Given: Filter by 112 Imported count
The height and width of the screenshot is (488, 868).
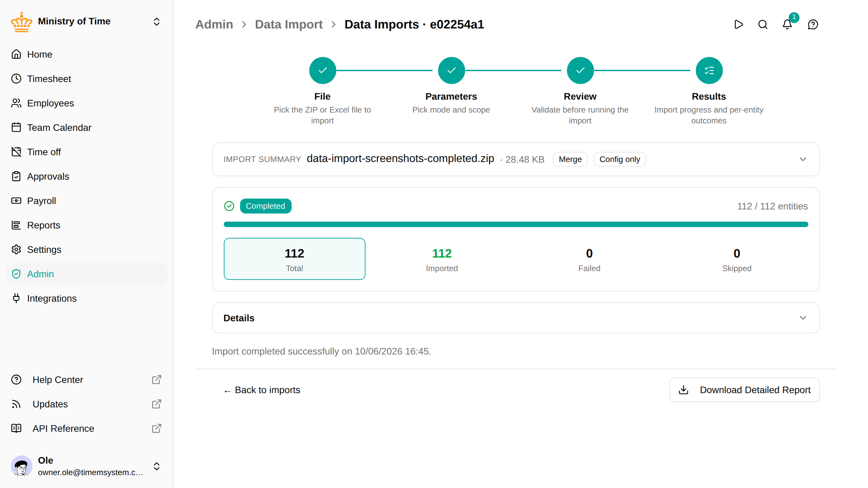Looking at the screenshot, I should 442,259.
